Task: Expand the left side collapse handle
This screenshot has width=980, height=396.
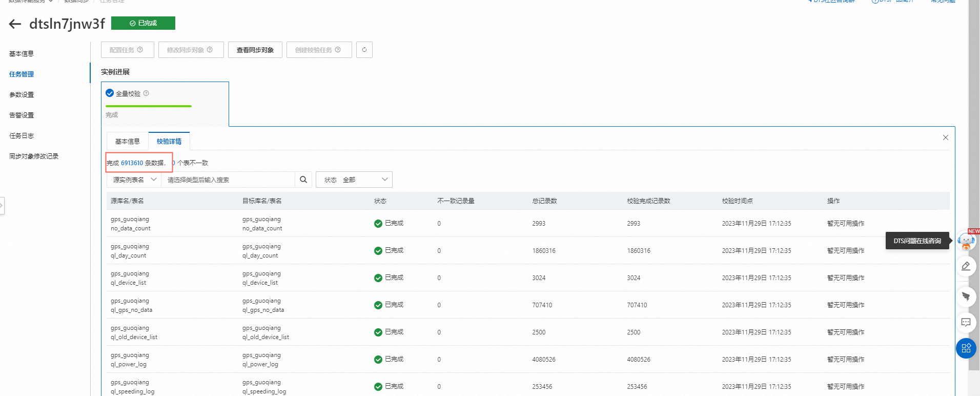Action: [2, 206]
